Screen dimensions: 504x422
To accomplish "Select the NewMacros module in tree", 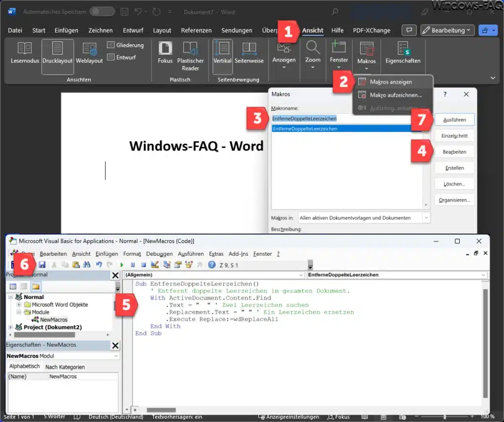I will pyautogui.click(x=50, y=320).
